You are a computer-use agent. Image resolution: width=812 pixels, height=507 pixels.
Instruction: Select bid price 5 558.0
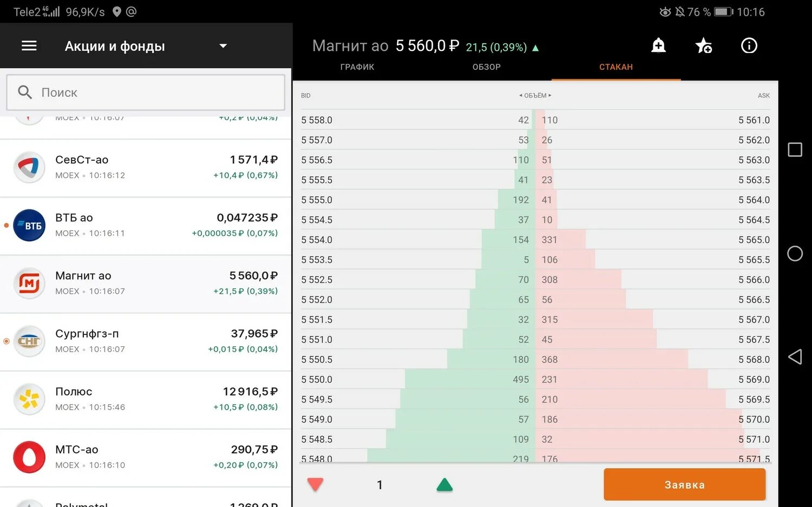point(317,120)
